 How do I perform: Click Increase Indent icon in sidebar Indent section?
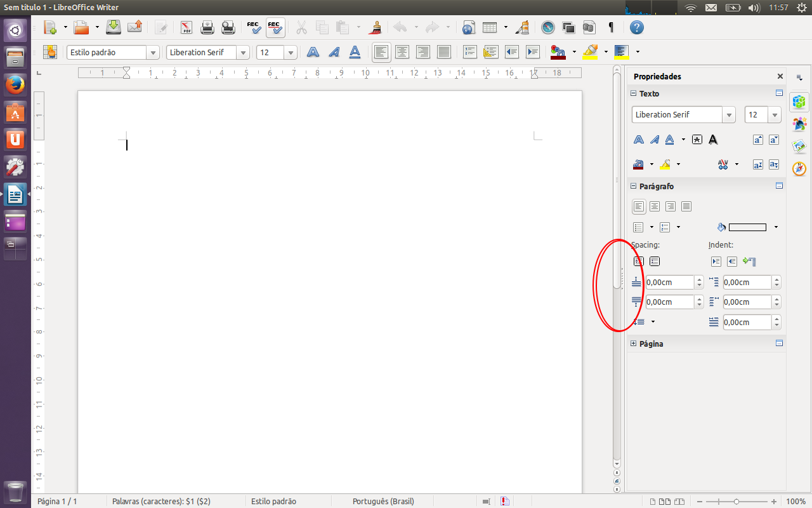716,261
